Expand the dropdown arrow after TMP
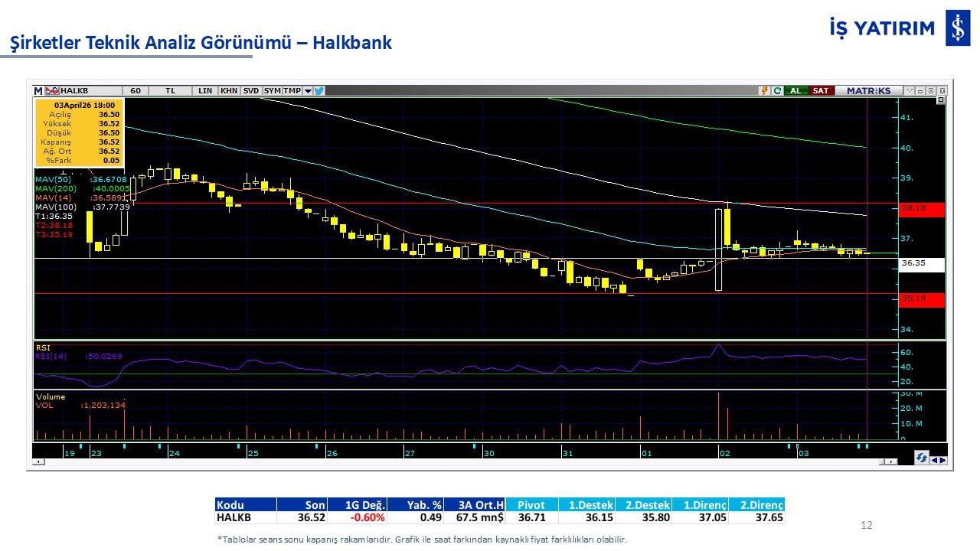Image resolution: width=980 pixels, height=551 pixels. coord(308,90)
